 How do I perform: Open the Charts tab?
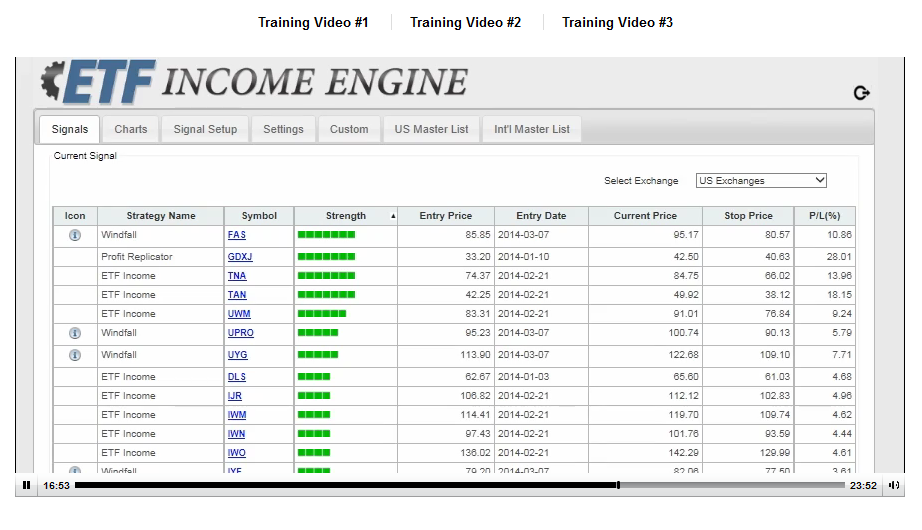tap(131, 129)
